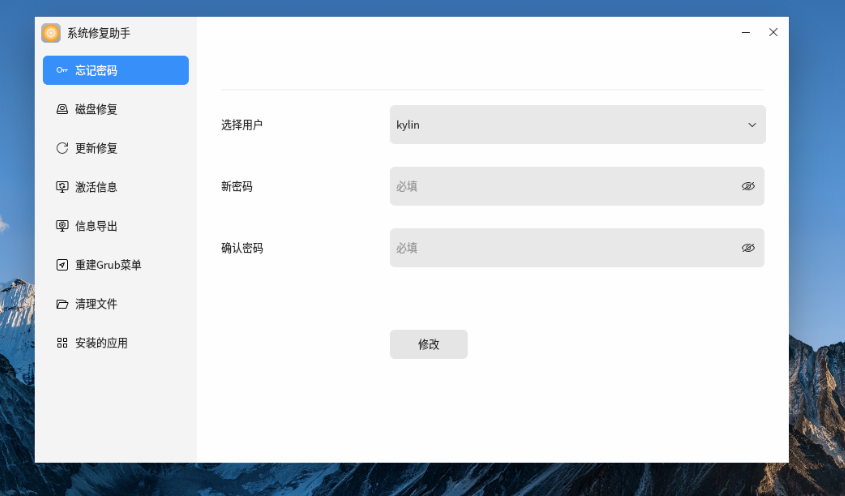
Task: Focus the 确认密码 input field
Action: click(x=560, y=248)
